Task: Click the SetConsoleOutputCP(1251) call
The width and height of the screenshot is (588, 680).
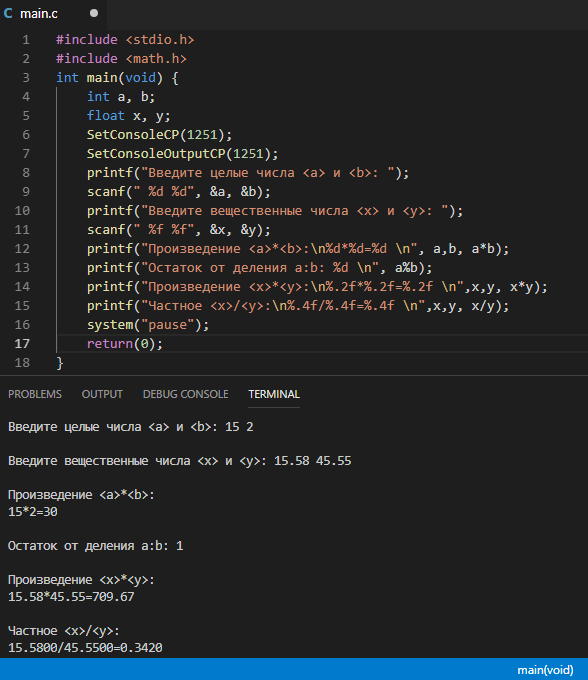Action: tap(183, 154)
